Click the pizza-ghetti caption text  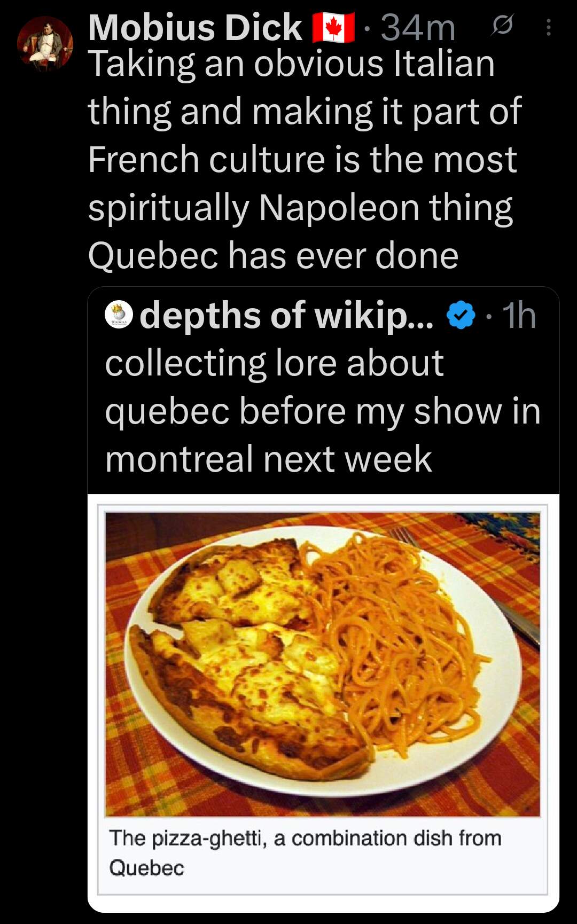pos(305,839)
